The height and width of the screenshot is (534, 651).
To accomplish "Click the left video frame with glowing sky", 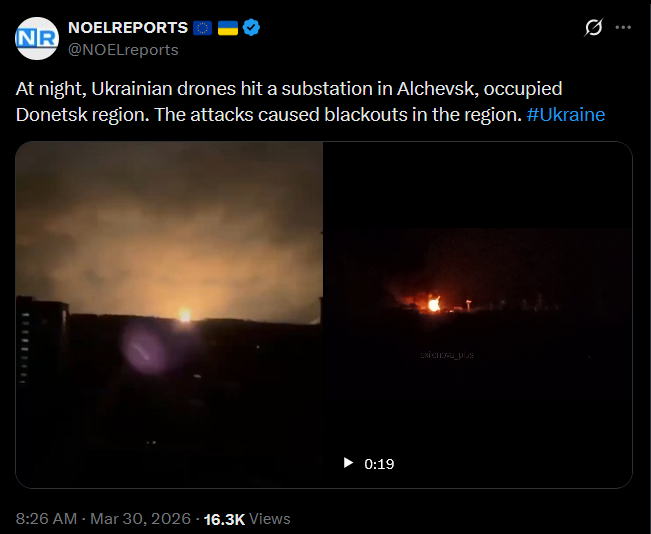I will pos(169,315).
